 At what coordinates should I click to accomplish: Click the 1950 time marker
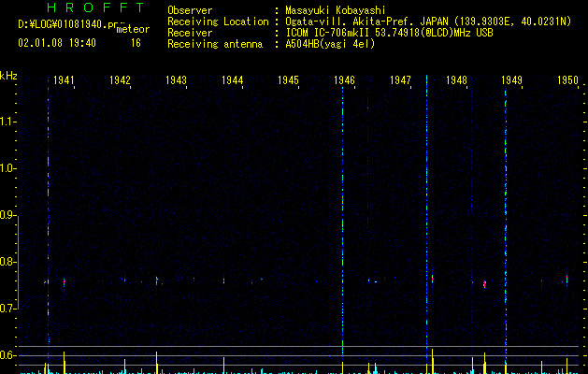coord(567,79)
